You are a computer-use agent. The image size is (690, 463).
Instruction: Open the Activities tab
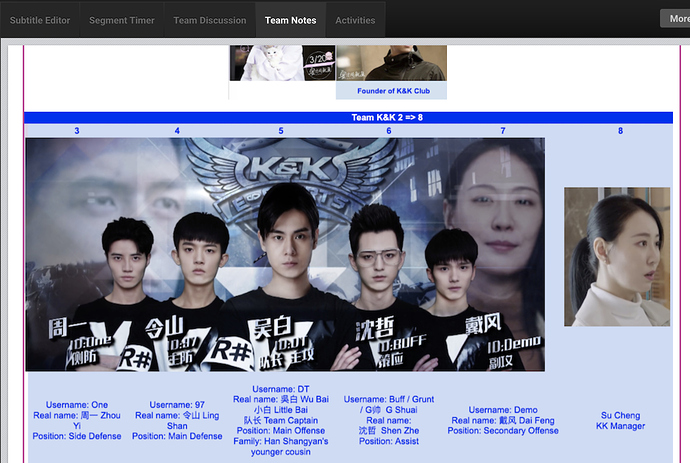355,20
